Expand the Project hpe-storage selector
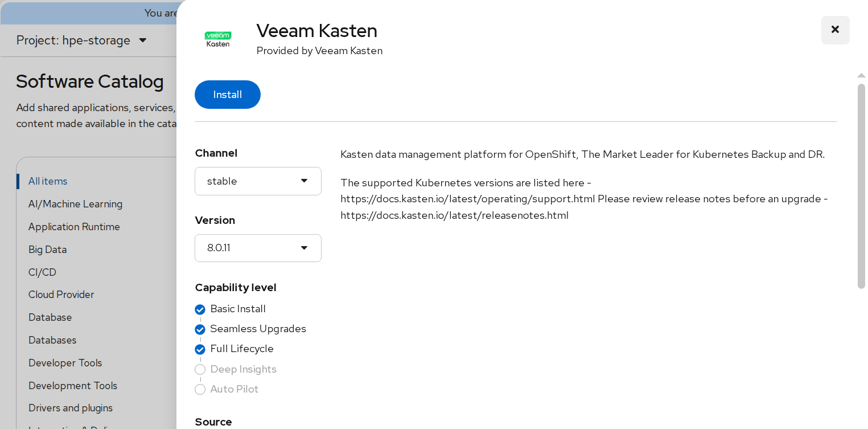The image size is (868, 429). [81, 40]
